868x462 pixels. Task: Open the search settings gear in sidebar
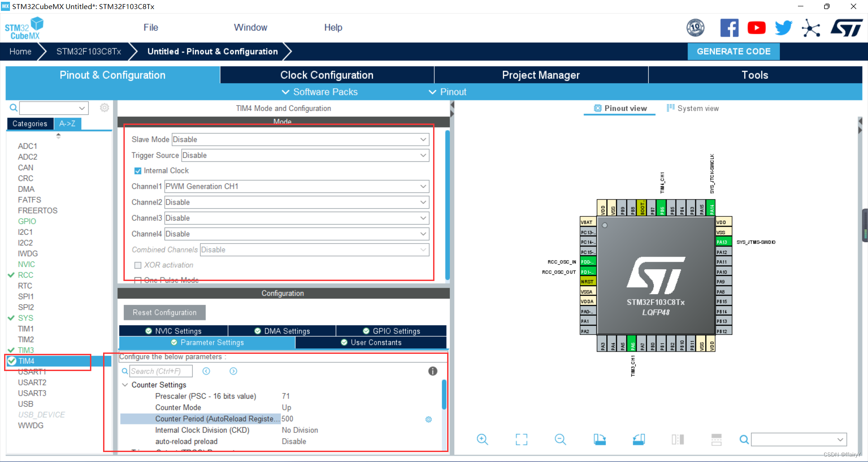104,108
